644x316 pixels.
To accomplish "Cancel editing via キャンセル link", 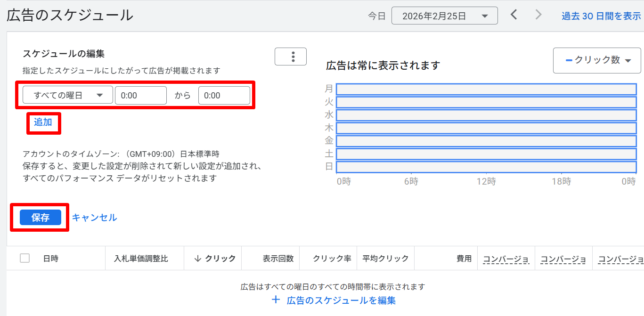I will point(94,217).
